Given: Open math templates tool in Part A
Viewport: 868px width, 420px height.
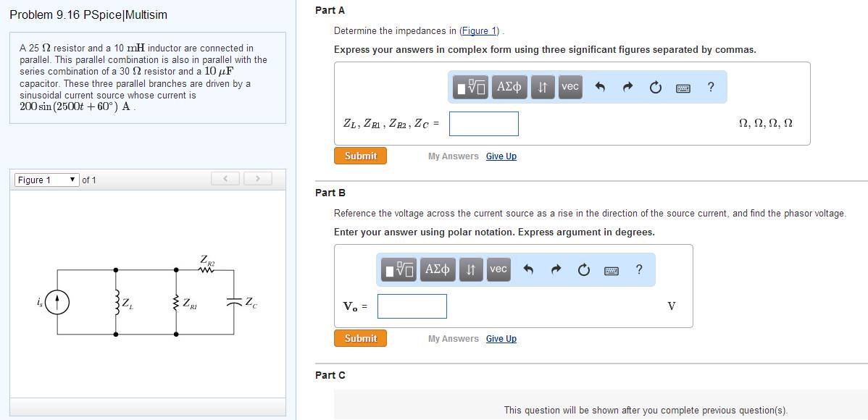Looking at the screenshot, I should click(471, 88).
